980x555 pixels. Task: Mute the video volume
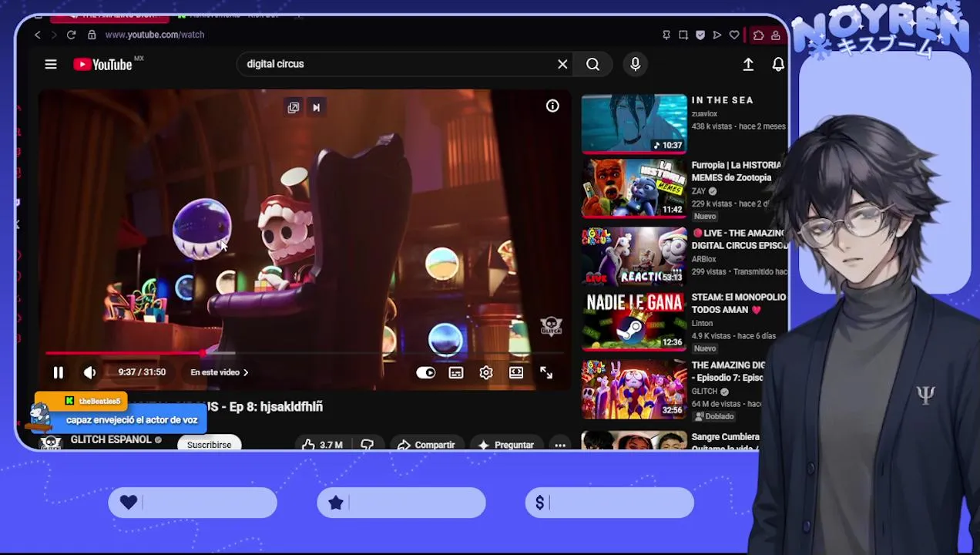[89, 372]
